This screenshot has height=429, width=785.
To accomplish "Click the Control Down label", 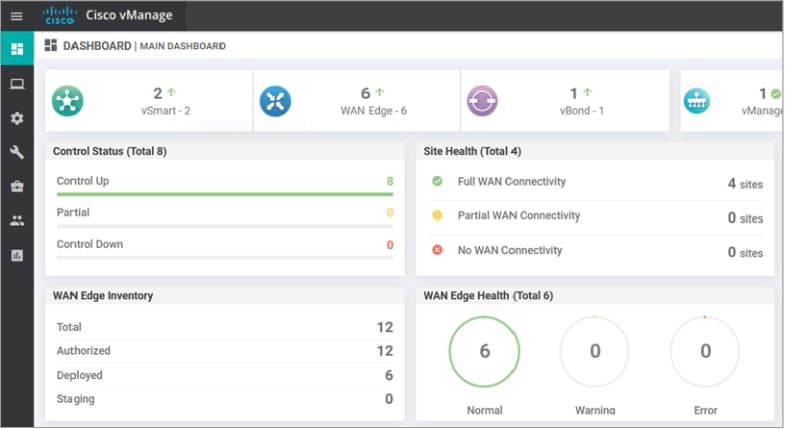I will pyautogui.click(x=90, y=244).
